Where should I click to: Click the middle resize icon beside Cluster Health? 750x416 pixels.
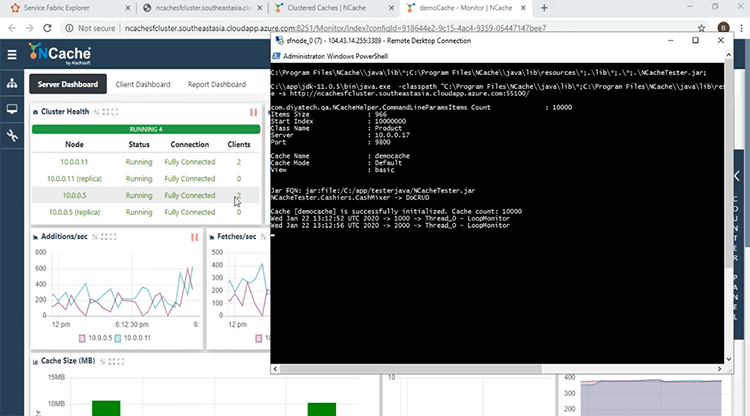pyautogui.click(x=106, y=112)
